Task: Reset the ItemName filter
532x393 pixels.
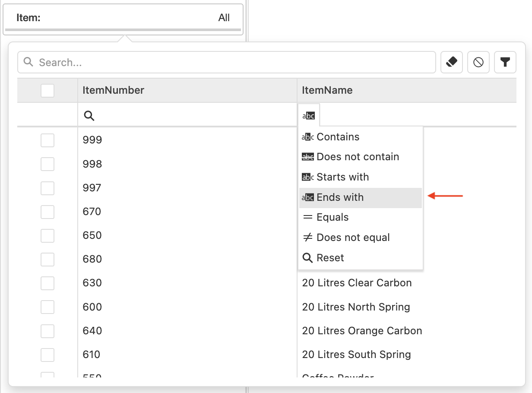Action: [360, 258]
